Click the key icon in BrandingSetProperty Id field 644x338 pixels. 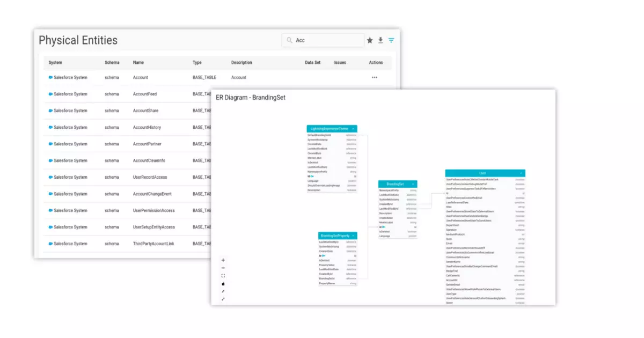[x=323, y=255]
